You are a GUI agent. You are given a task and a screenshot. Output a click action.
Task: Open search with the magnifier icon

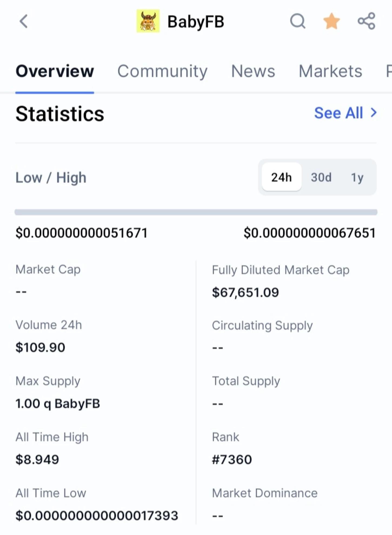(x=298, y=21)
